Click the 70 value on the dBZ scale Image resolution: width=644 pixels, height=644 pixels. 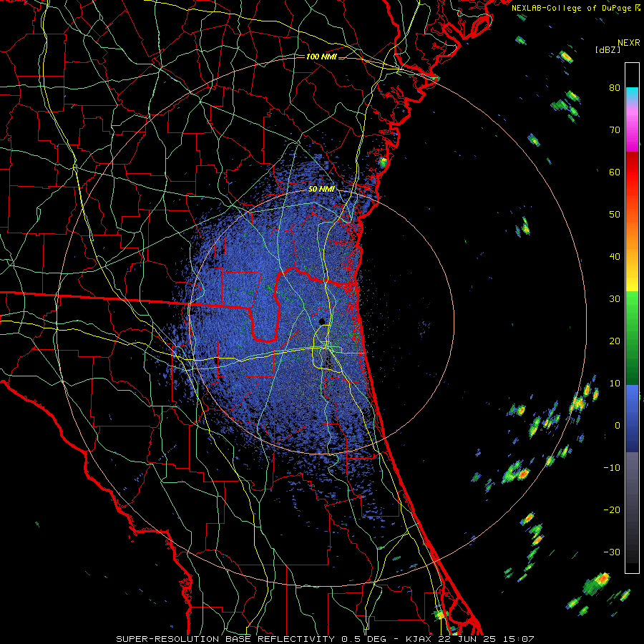pos(615,130)
